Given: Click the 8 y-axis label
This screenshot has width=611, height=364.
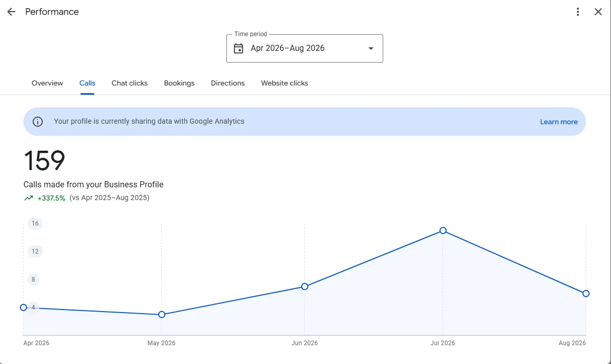Looking at the screenshot, I should (x=33, y=279).
